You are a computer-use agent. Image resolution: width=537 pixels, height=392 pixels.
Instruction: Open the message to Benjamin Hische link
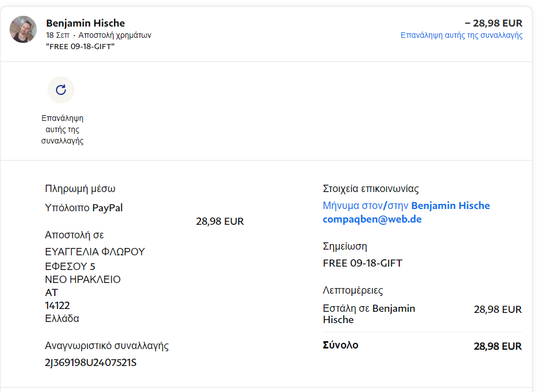point(406,206)
